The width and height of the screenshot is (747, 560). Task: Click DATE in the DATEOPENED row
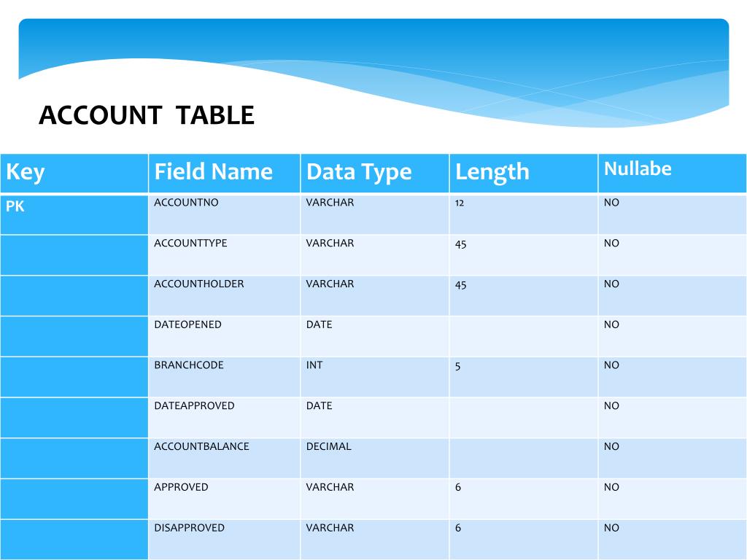(x=320, y=324)
